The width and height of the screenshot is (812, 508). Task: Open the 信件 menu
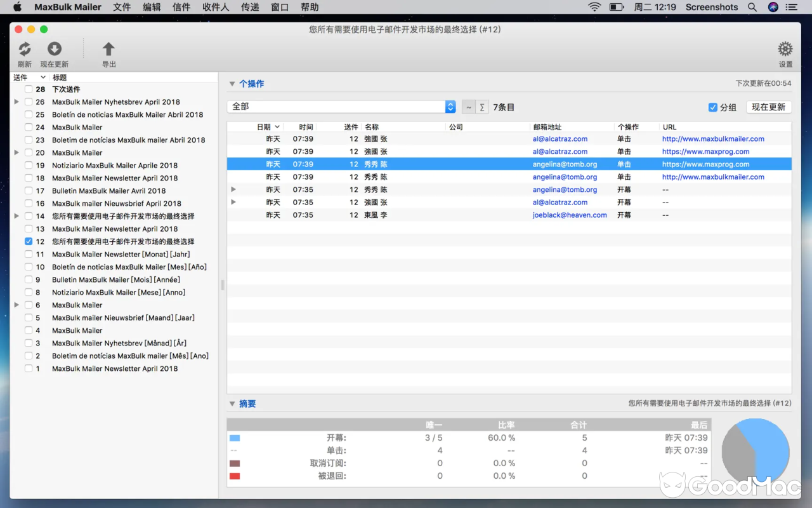pyautogui.click(x=181, y=7)
